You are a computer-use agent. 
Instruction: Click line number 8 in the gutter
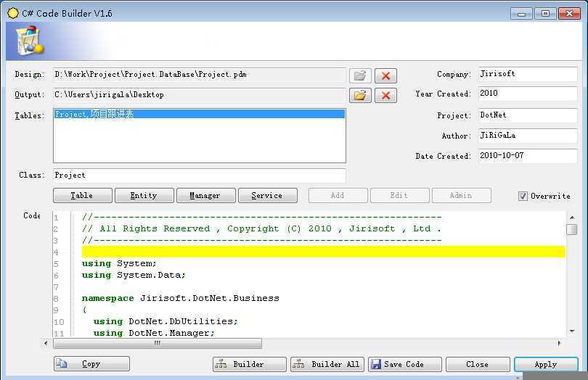(x=56, y=299)
